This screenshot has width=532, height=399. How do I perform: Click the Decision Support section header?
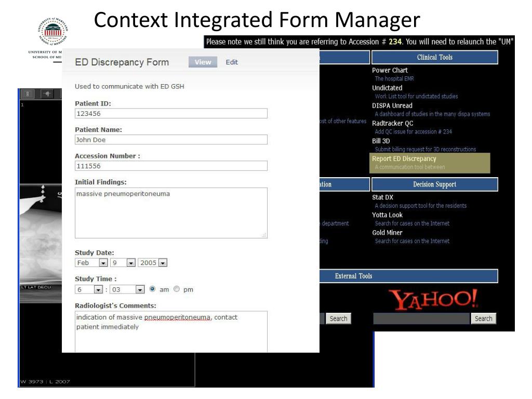tap(435, 184)
